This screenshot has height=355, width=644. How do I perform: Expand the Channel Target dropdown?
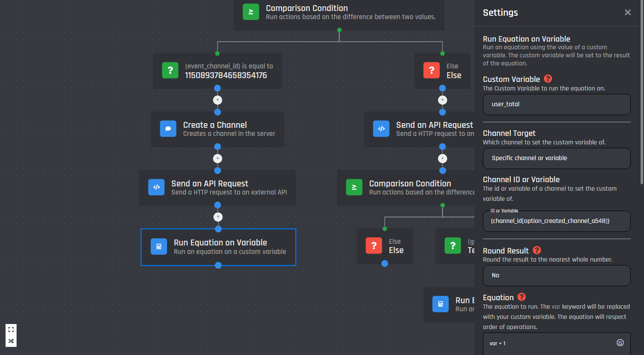[x=556, y=158]
